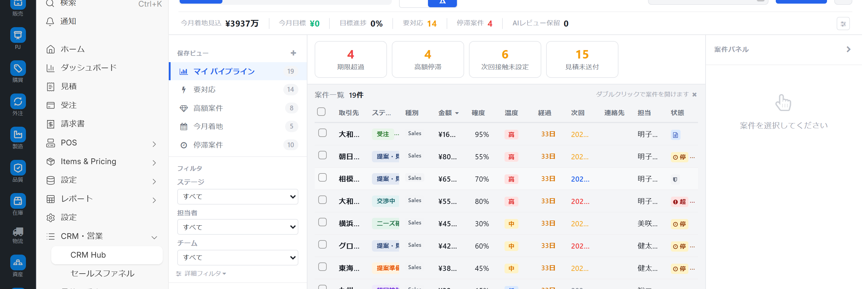
Task: Open the 製造 manufacturing module icon
Action: 18,135
